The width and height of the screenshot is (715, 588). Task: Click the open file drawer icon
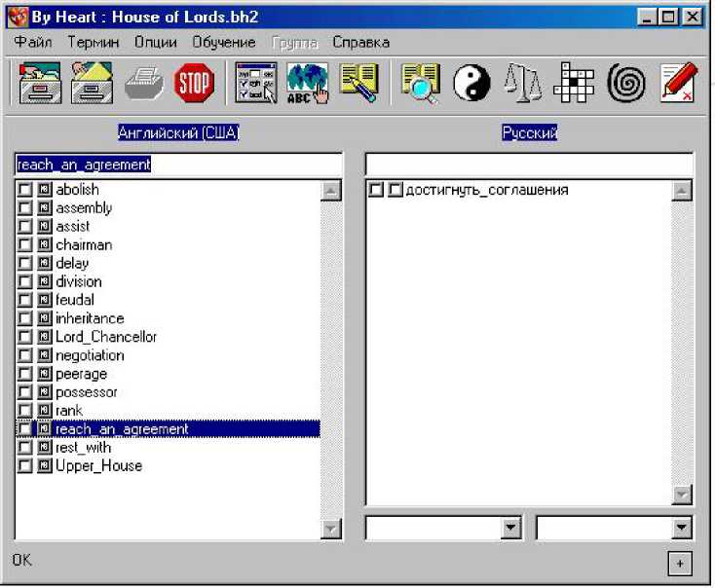tap(40, 83)
